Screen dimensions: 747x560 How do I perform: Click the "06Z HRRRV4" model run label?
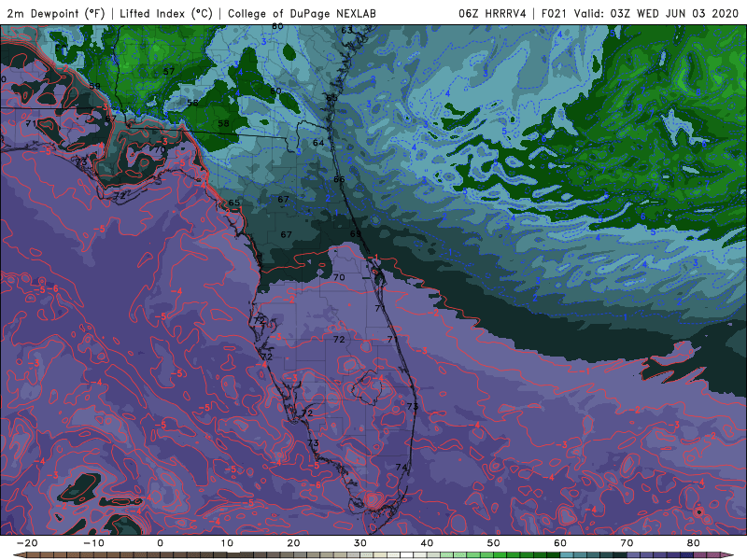(492, 14)
